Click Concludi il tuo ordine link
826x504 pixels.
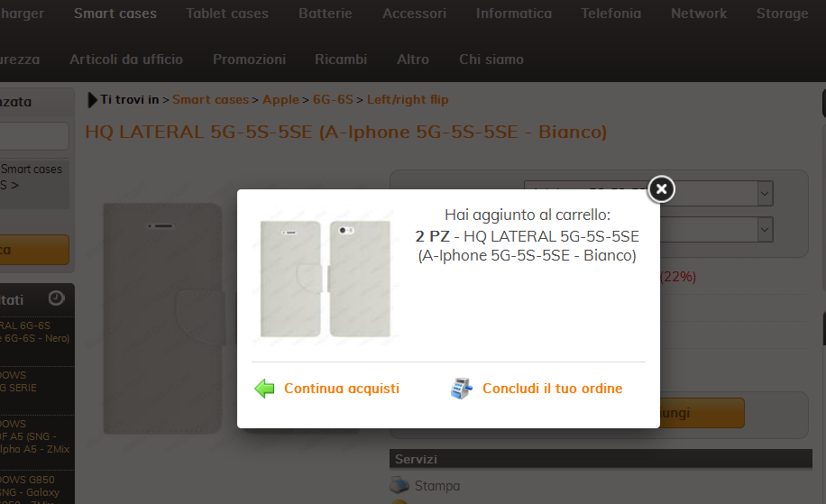coord(552,389)
